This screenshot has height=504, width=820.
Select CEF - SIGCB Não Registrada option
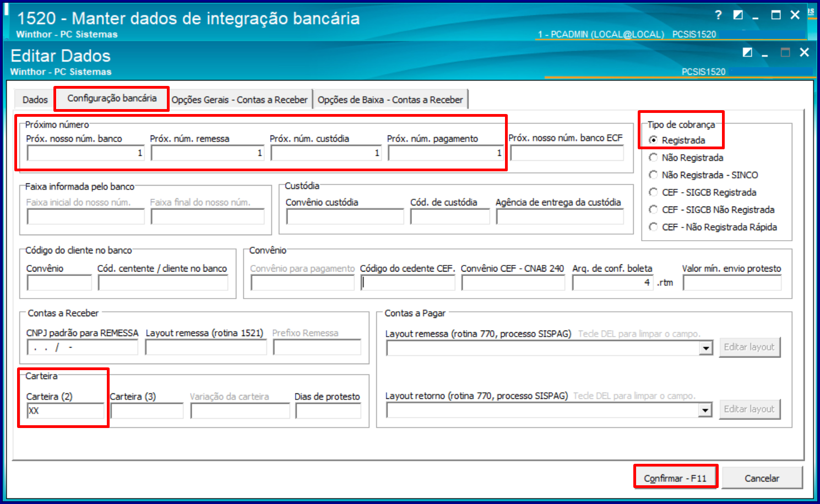(x=712, y=209)
